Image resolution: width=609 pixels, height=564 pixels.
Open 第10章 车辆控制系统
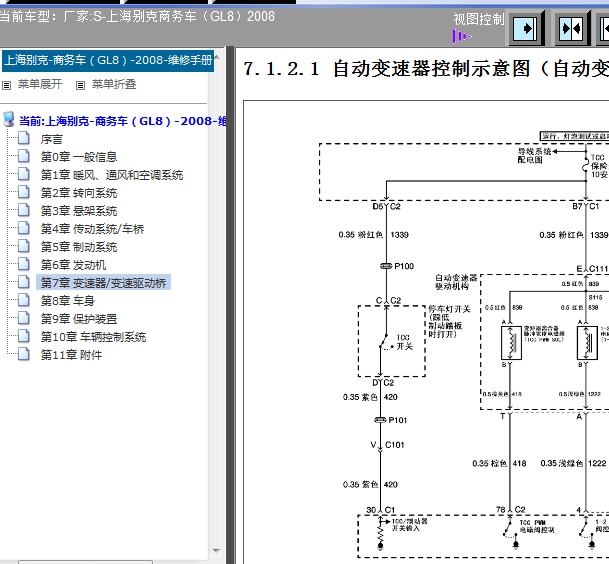coord(93,337)
